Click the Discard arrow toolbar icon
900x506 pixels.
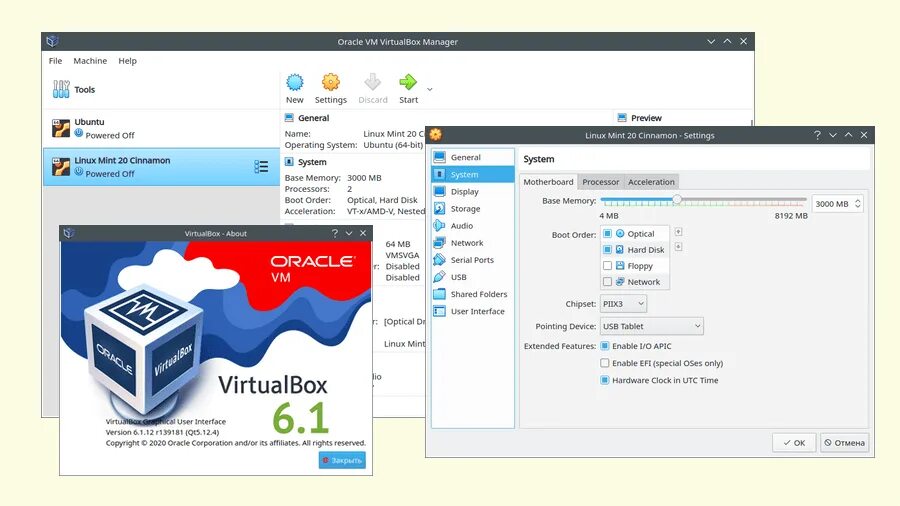373,83
